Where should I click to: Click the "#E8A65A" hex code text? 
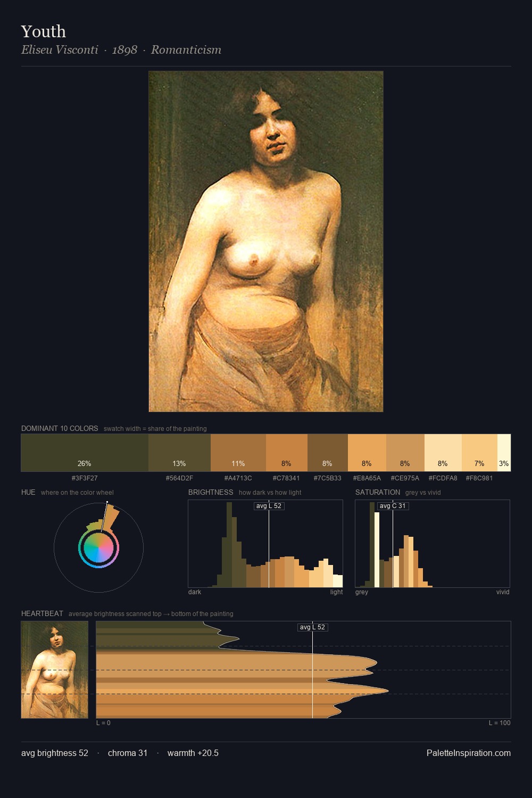coord(367,478)
